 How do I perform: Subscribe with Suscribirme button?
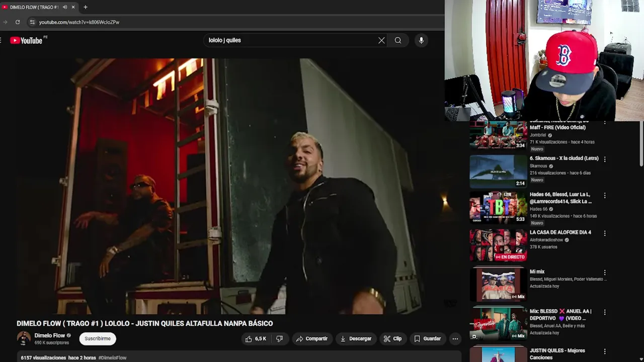[98, 339]
